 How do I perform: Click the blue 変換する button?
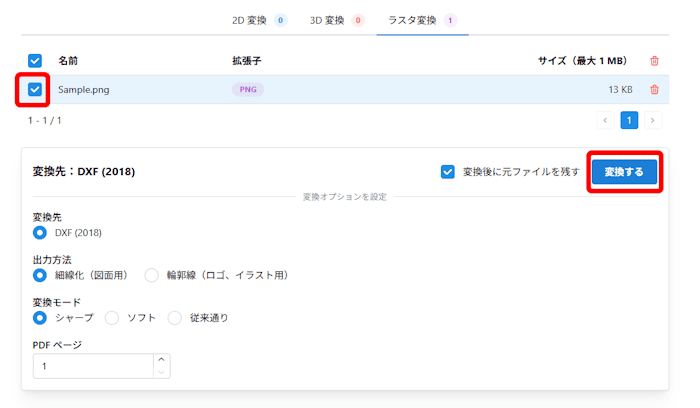pyautogui.click(x=624, y=172)
